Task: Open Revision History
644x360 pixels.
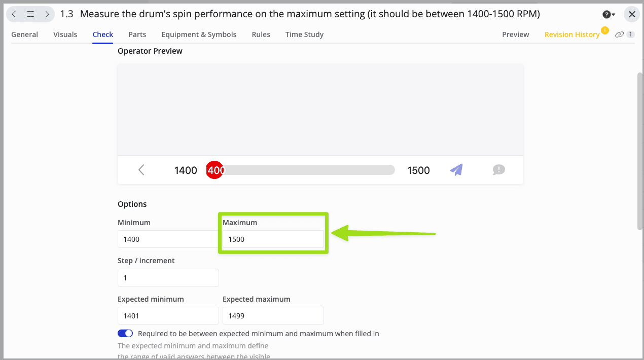Action: click(572, 34)
